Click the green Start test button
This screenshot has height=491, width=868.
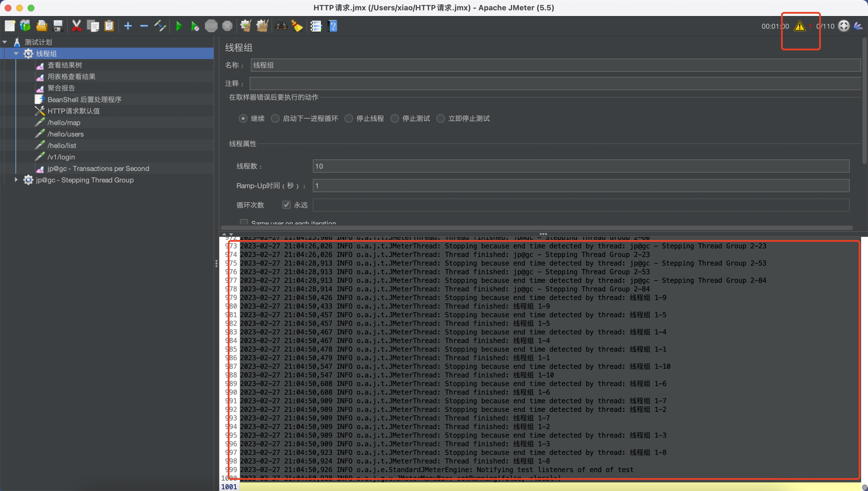point(179,26)
